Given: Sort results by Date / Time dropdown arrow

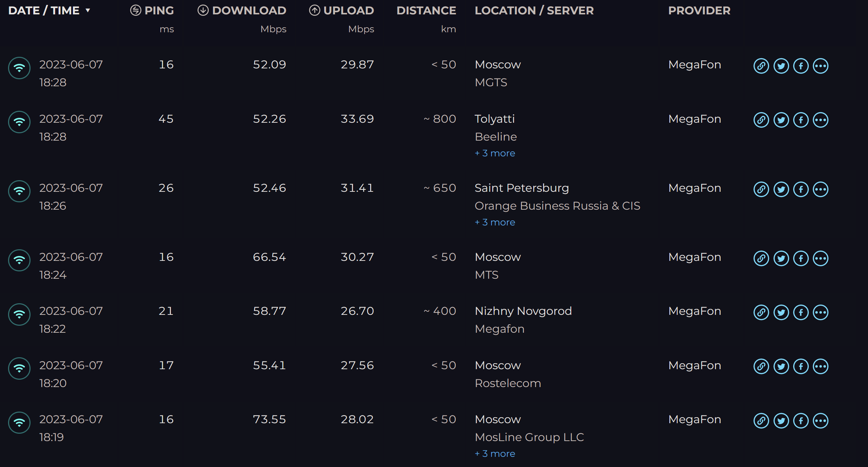Looking at the screenshot, I should [88, 11].
